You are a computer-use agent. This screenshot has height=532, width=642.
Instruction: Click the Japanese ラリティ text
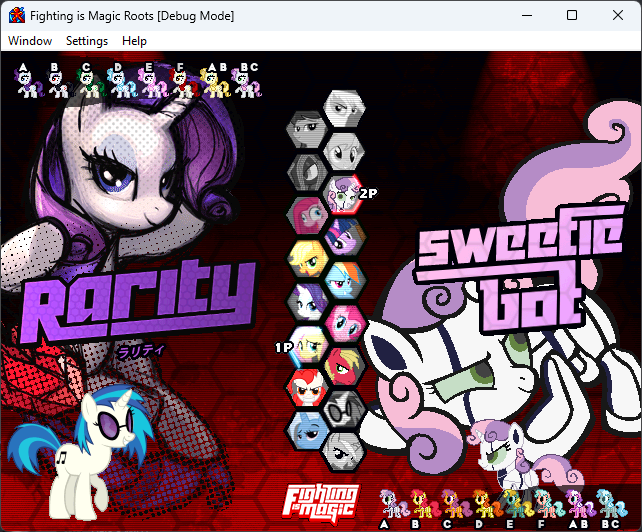coord(140,351)
